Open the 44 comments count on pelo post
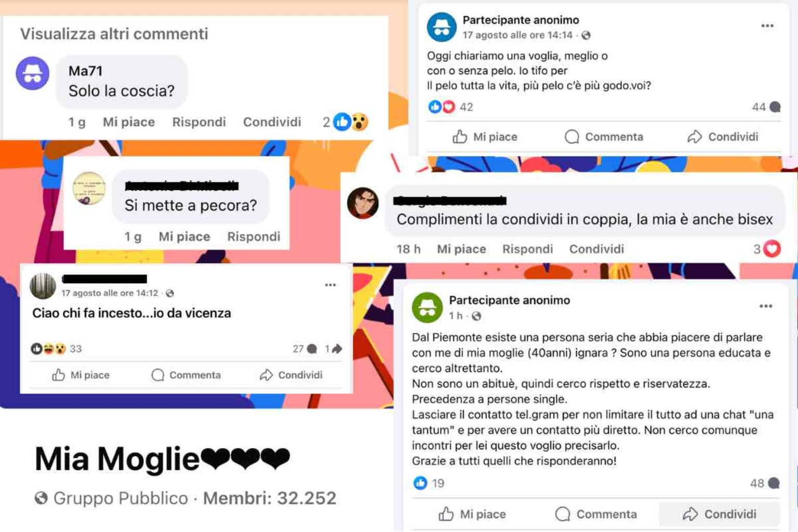798x532 pixels. (x=766, y=107)
